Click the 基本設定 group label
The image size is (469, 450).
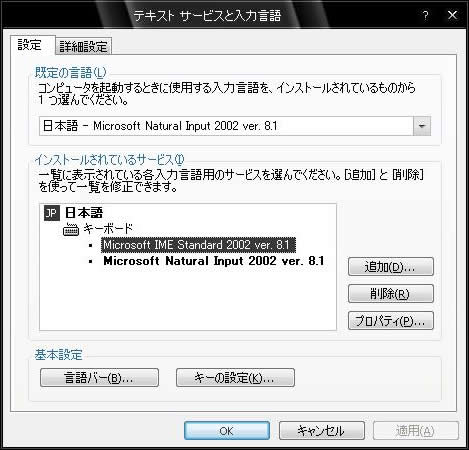click(58, 355)
